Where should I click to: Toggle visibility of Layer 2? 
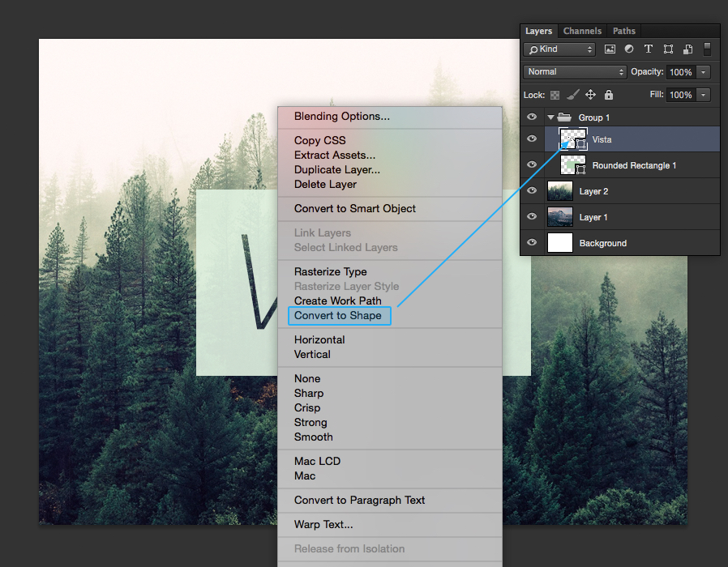(532, 190)
